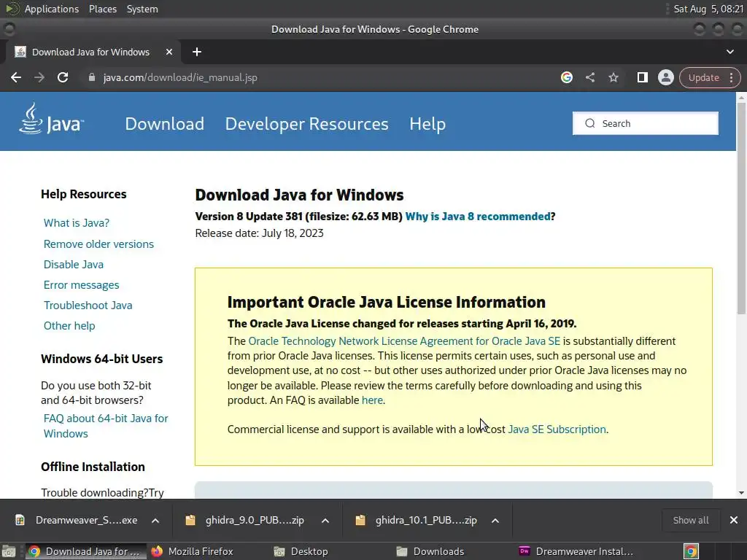
Task: Click the Update button in Chrome toolbar
Action: coord(703,77)
